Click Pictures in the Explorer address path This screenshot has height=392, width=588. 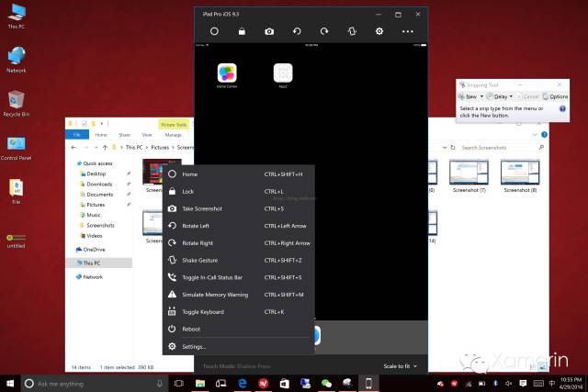coord(160,148)
